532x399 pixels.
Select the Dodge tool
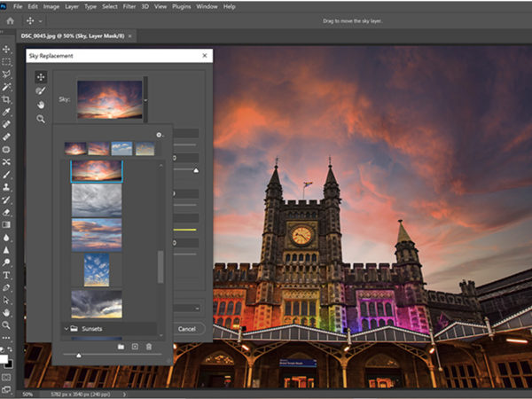(x=6, y=262)
